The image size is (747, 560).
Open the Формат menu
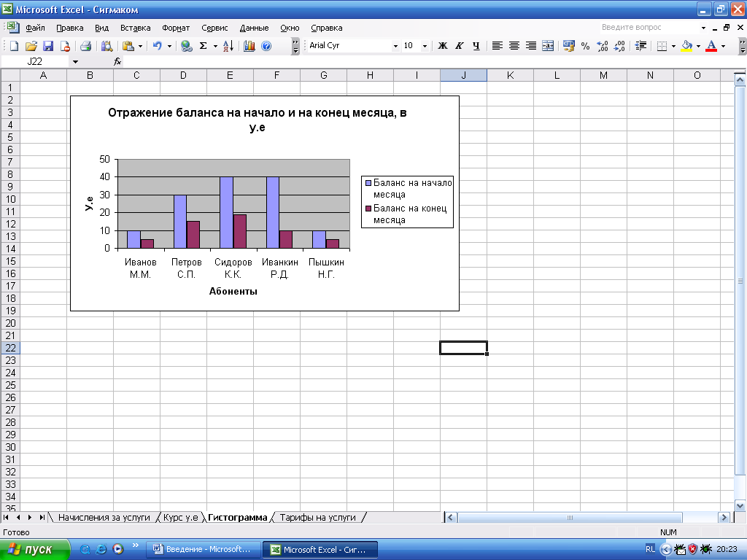tap(176, 28)
